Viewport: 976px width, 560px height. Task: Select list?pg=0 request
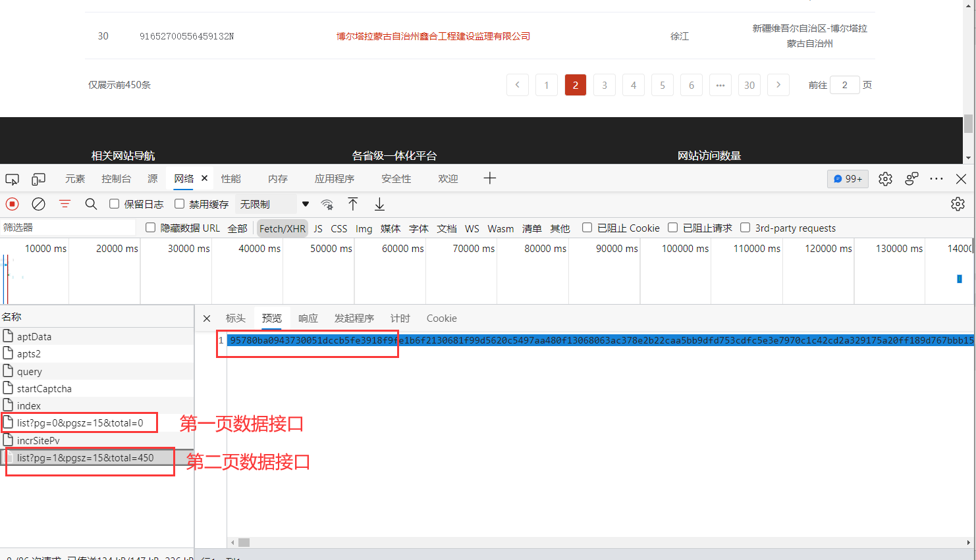point(97,423)
